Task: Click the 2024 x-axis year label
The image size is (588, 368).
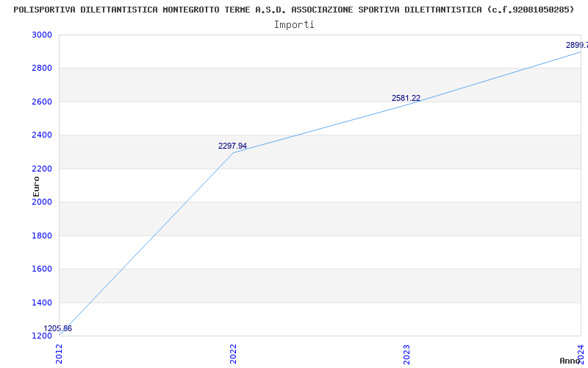Action: [581, 354]
